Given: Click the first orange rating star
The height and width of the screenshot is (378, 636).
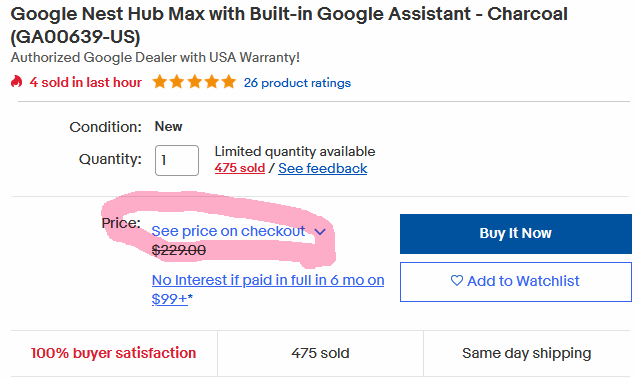Looking at the screenshot, I should (159, 82).
